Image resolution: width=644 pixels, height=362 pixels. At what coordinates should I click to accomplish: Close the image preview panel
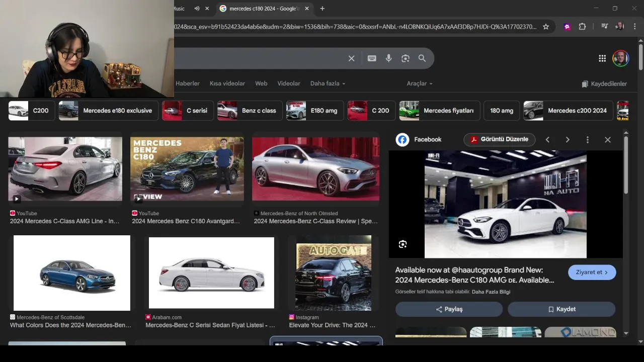[x=608, y=140]
